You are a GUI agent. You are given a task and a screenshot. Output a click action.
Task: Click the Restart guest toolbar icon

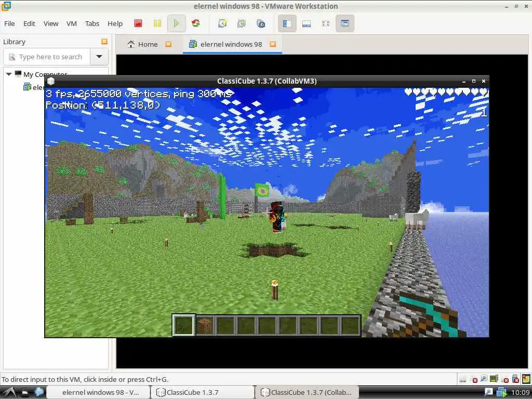pos(196,23)
